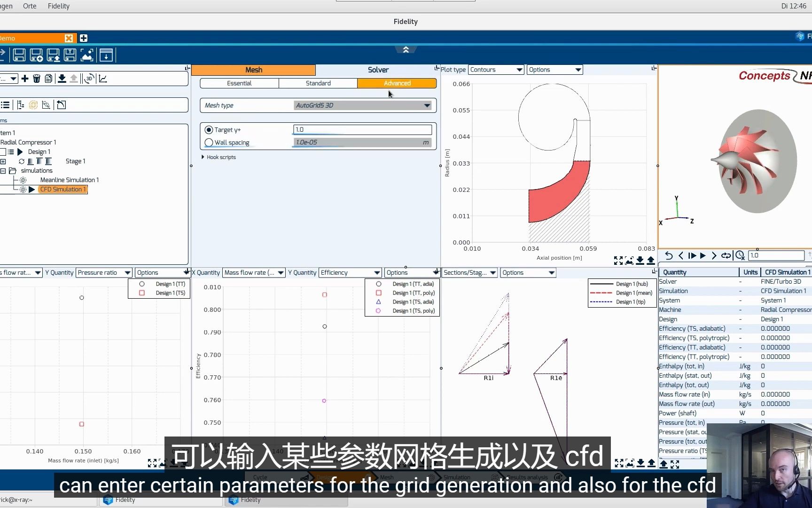This screenshot has height=508, width=812.
Task: Click the chart plot icon in tree toolbar
Action: [x=103, y=79]
